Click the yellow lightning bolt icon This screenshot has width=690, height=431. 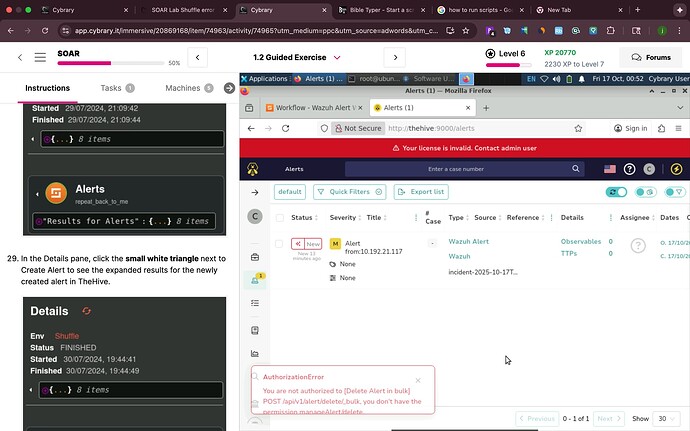pyautogui.click(x=676, y=169)
